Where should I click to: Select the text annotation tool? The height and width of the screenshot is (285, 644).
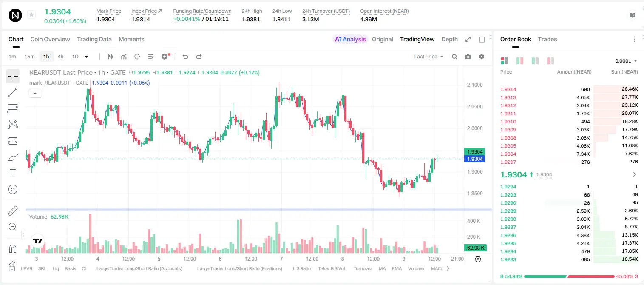[13, 173]
